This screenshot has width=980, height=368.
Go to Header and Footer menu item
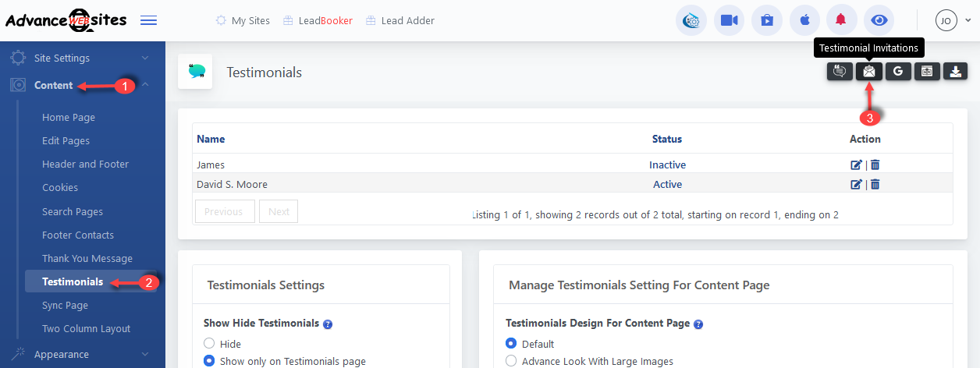click(x=85, y=164)
